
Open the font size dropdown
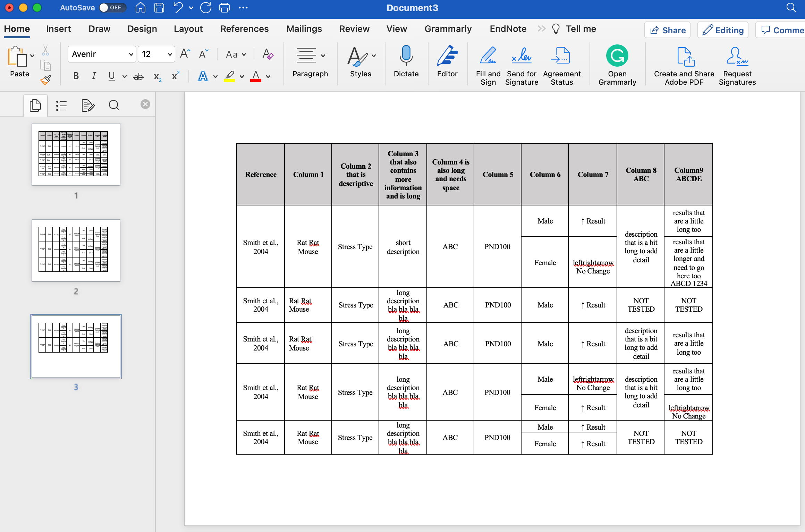pyautogui.click(x=170, y=54)
